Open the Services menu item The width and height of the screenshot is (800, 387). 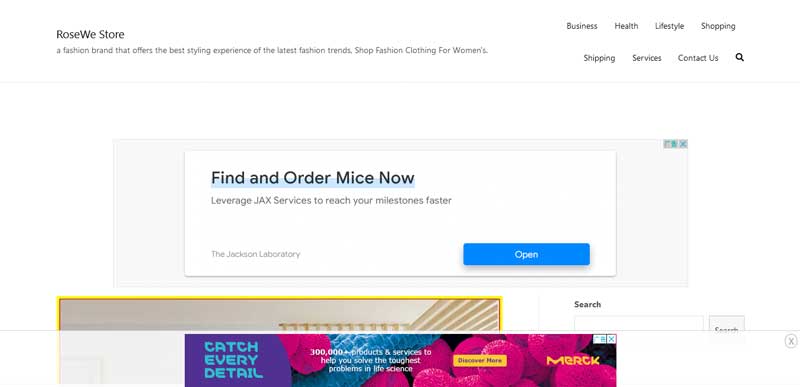tap(646, 58)
